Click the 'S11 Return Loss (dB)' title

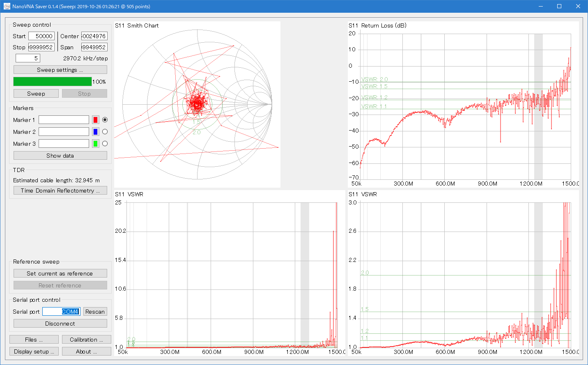[x=378, y=25]
